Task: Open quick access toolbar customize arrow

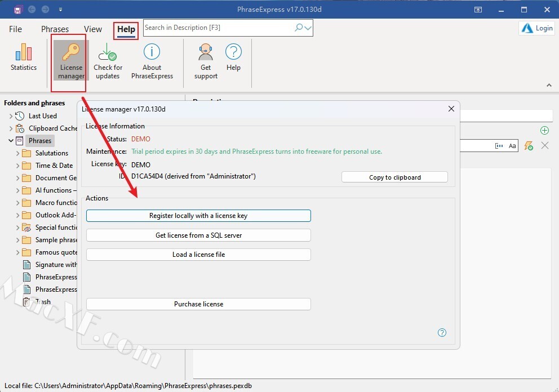Action: (61, 10)
